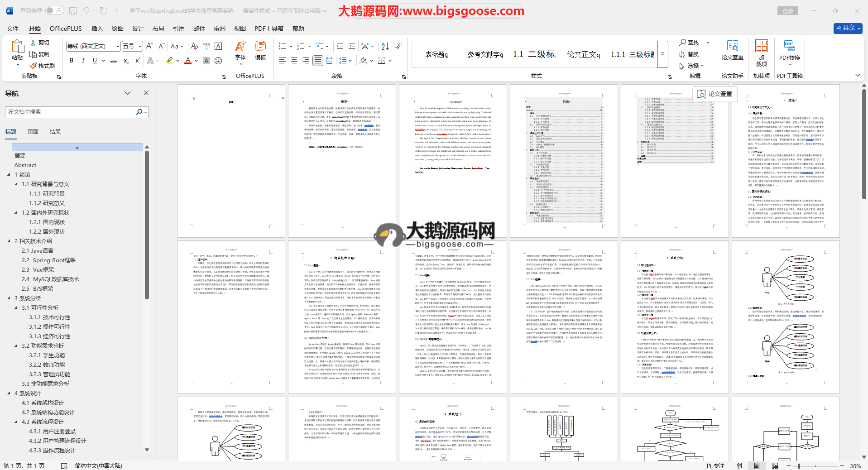Toggle Bold formatting
Viewport: 868px width, 470px height.
point(72,61)
